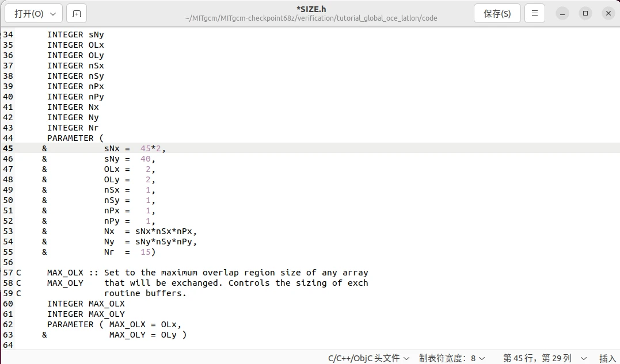Toggle the 插入 insert mode indicator
The height and width of the screenshot is (364, 620).
[x=607, y=358]
